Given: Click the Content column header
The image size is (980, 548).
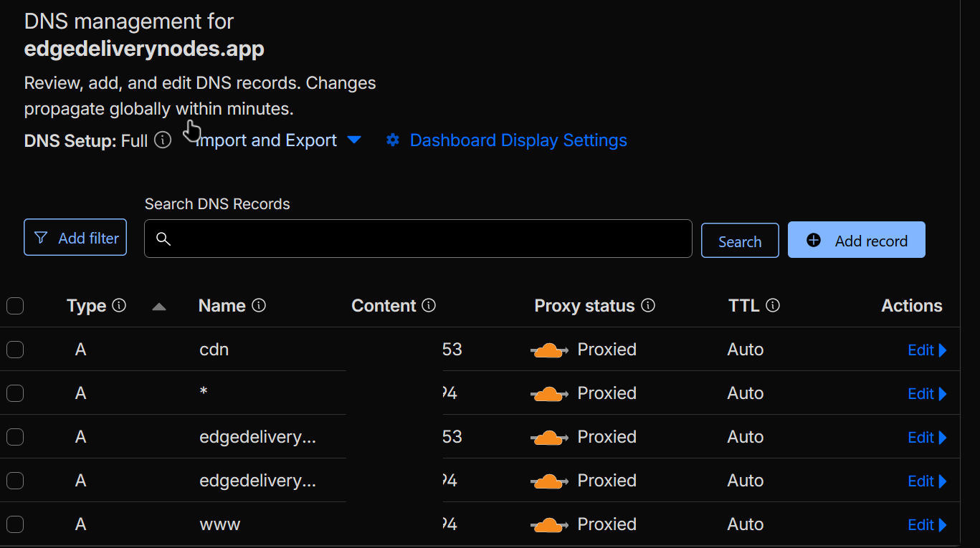Looking at the screenshot, I should point(384,306).
